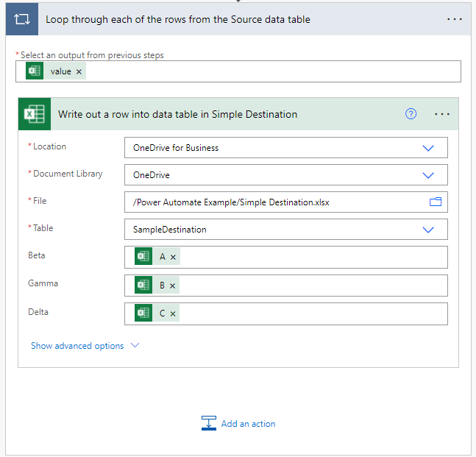The image size is (476, 457).
Task: Click the 'Document Library' field label
Action: pyautogui.click(x=68, y=174)
